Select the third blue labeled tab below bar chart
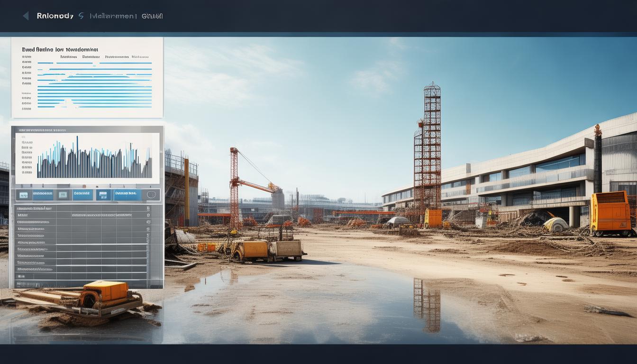This screenshot has height=364, width=637. pos(126,194)
